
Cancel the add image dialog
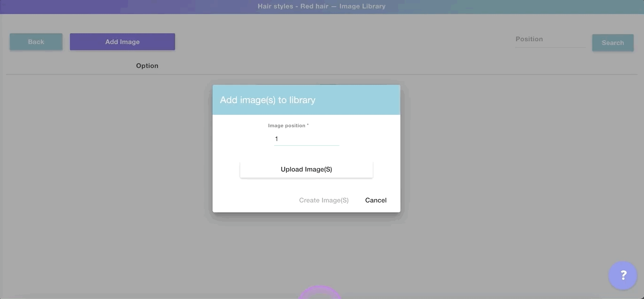point(376,200)
